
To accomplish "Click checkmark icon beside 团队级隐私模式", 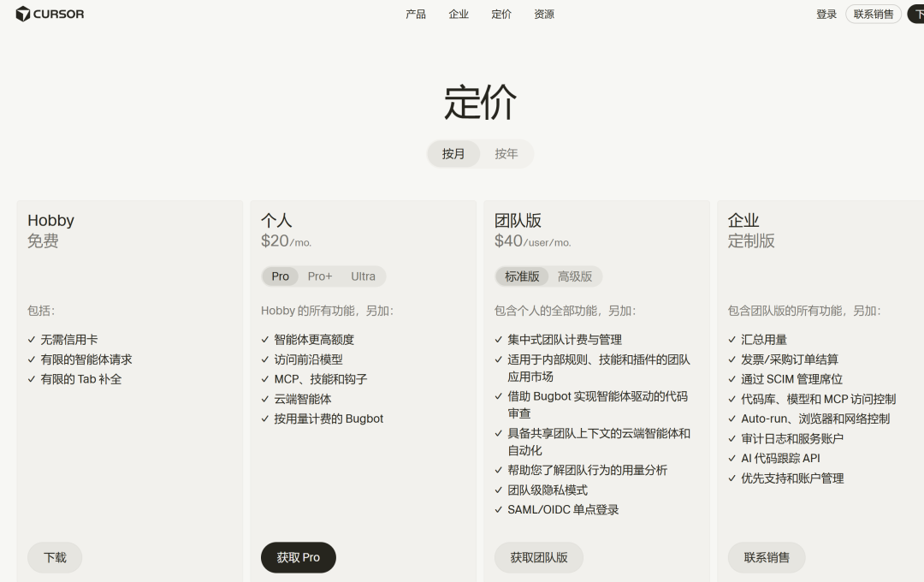I will [x=499, y=490].
